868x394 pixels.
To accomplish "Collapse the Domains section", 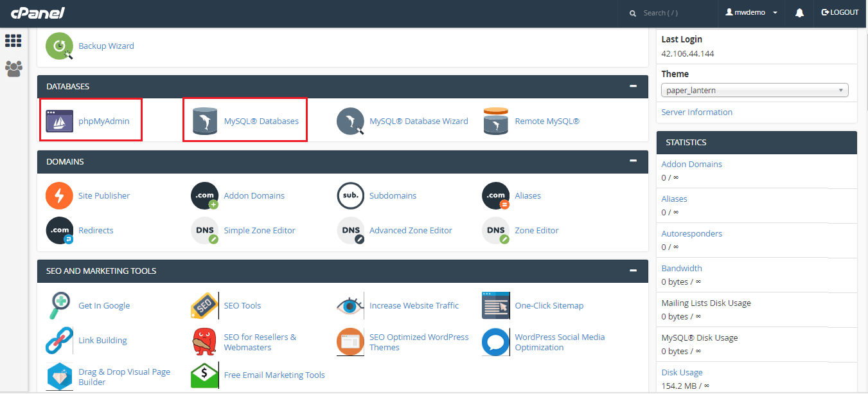I will (x=633, y=161).
